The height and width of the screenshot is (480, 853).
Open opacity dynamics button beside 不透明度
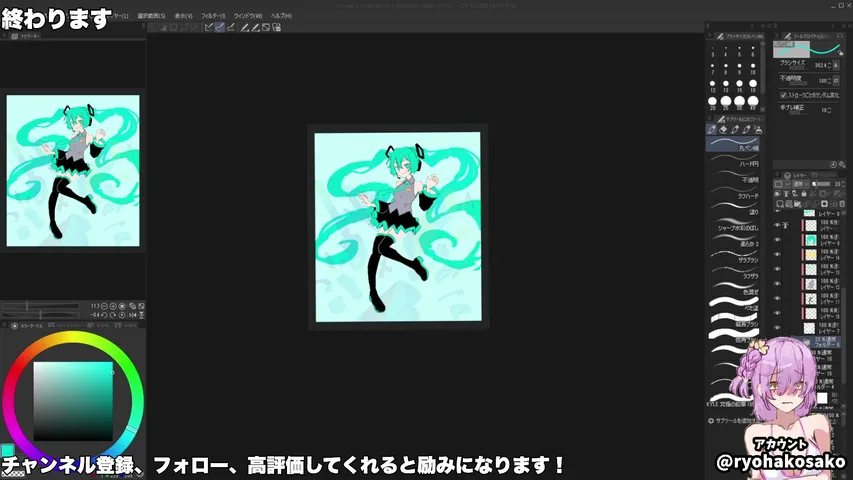click(x=837, y=81)
